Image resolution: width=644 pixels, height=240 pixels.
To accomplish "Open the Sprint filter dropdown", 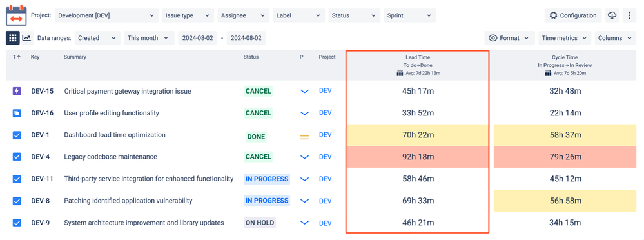I will click(x=409, y=15).
